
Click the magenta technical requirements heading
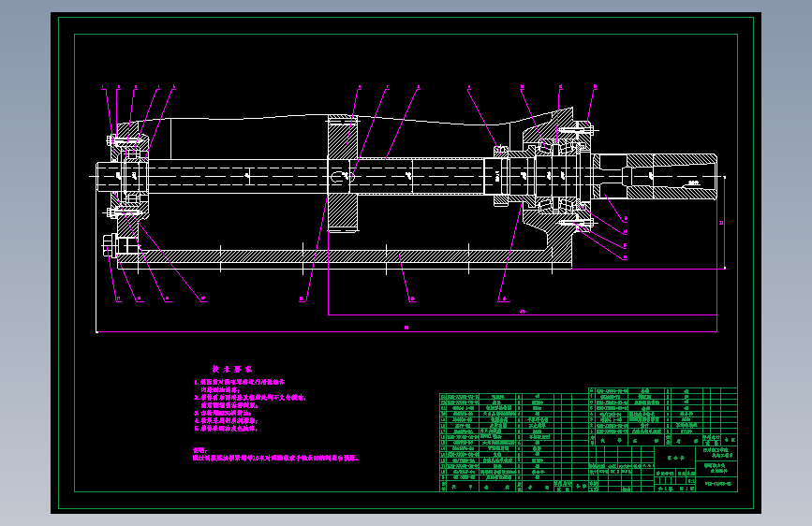point(232,369)
